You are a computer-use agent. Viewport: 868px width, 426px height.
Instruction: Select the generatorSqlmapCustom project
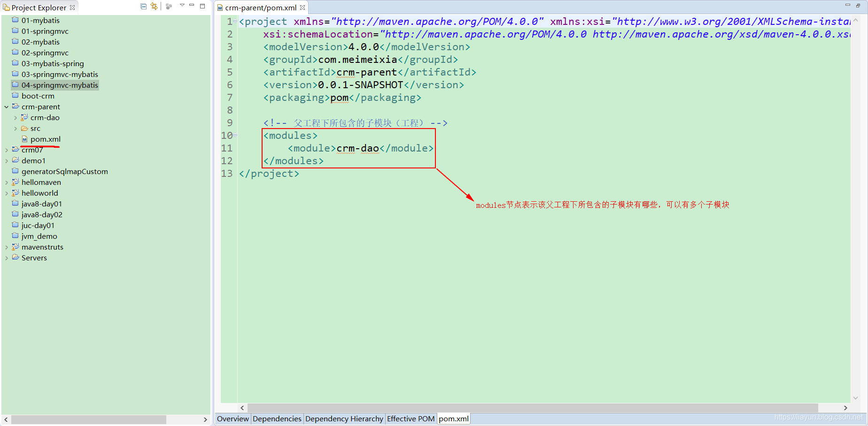(x=65, y=171)
